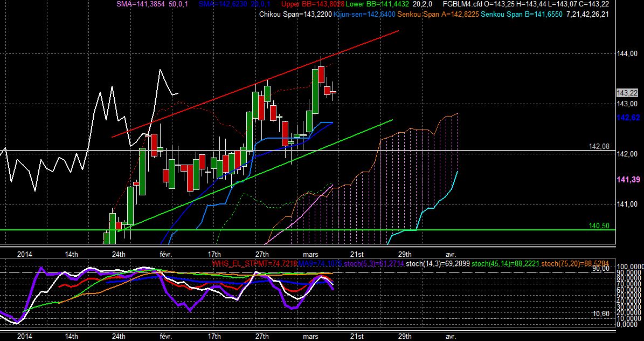The width and height of the screenshot is (644, 341).
Task: Click the green 140,50 level label
Action: pyautogui.click(x=599, y=226)
